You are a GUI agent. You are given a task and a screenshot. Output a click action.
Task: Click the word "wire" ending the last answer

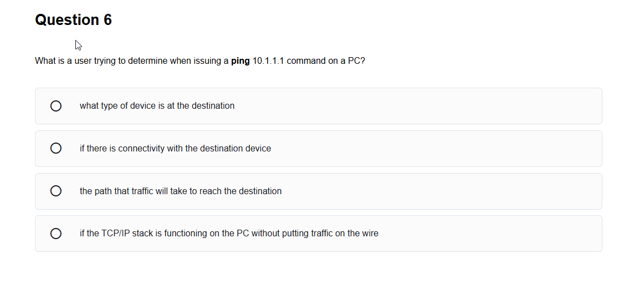[x=370, y=234]
